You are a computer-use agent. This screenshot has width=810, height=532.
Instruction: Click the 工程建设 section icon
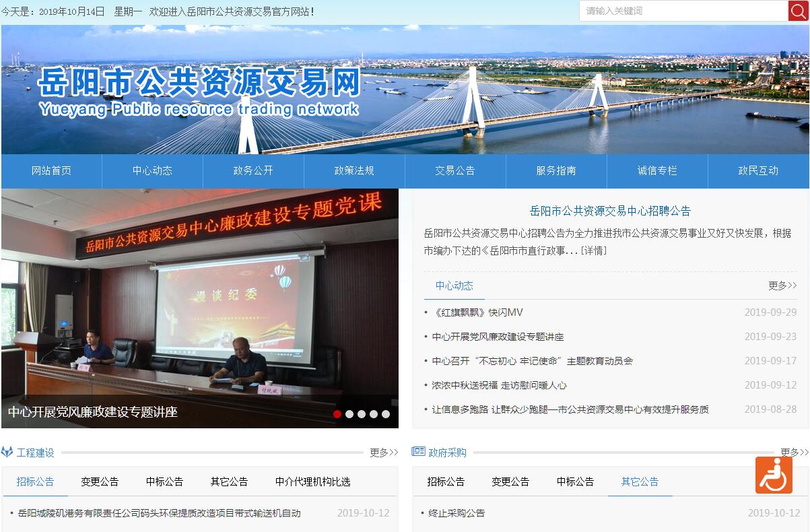[7, 453]
